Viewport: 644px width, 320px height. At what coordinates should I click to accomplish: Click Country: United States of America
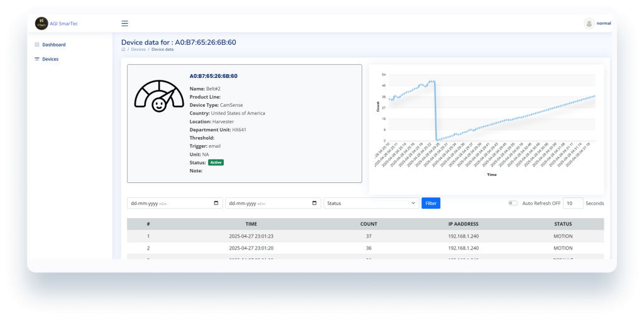[228, 113]
